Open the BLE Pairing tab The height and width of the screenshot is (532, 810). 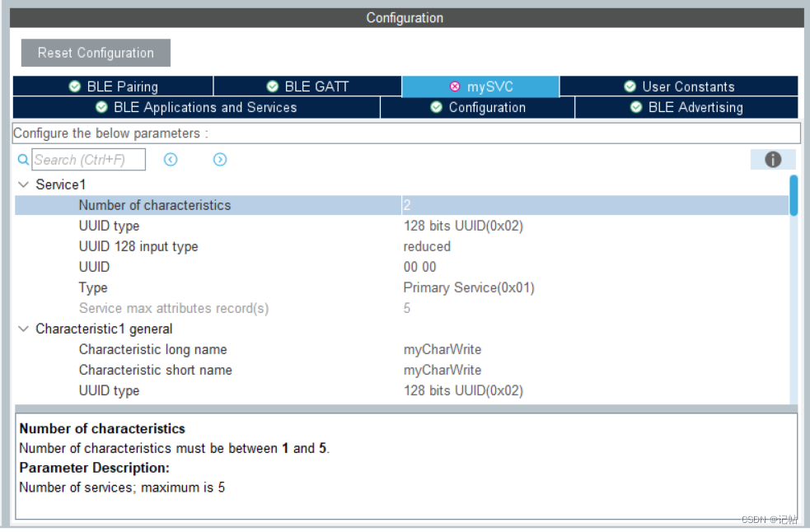tap(113, 86)
